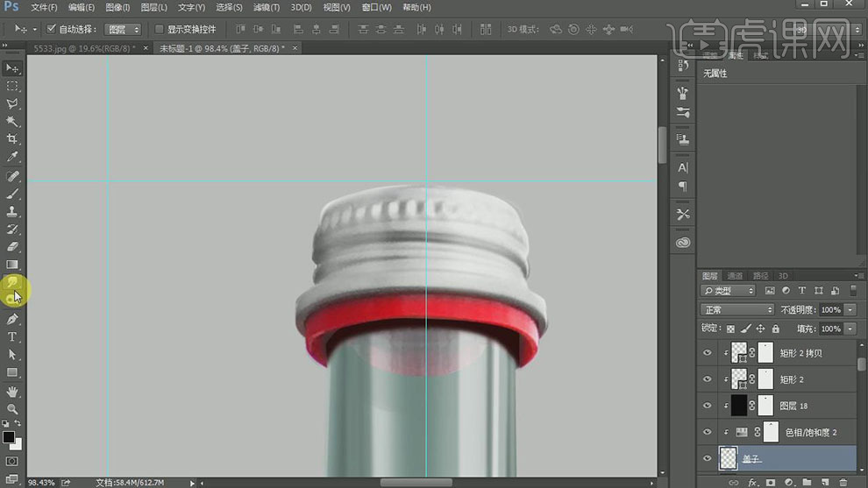Add a layer style with fx button
This screenshot has height=488, width=868.
click(752, 483)
